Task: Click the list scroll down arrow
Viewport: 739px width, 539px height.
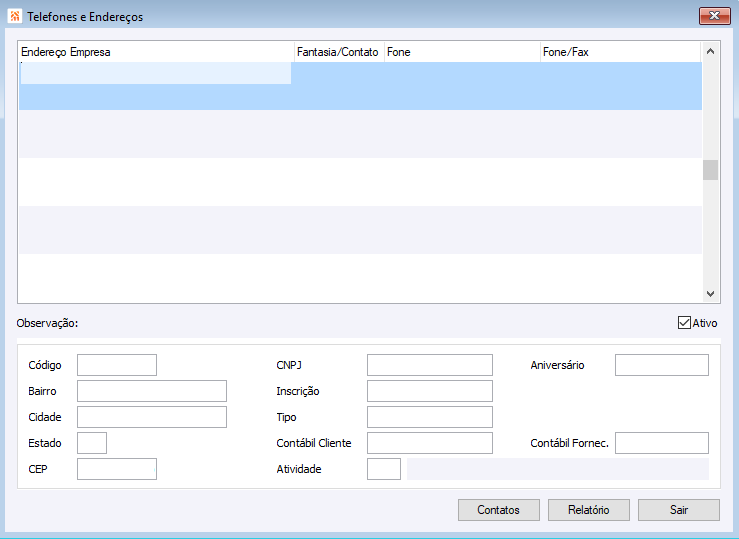Action: 711,294
